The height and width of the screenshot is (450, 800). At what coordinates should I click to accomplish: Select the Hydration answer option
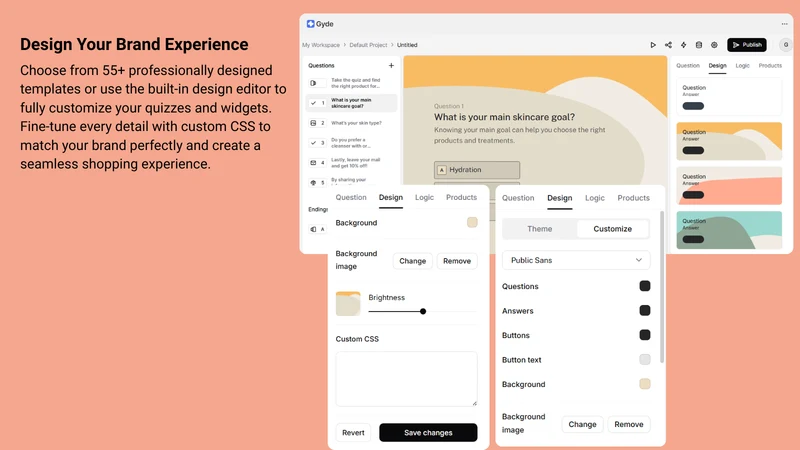pyautogui.click(x=477, y=170)
